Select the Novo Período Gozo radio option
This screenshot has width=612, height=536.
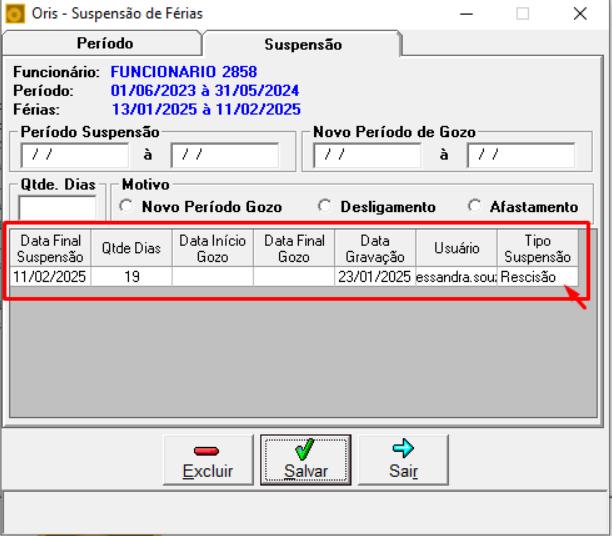coord(127,206)
